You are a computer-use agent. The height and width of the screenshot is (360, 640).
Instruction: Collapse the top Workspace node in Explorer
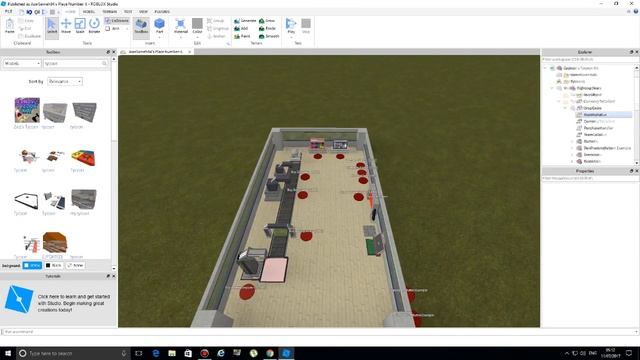(546, 68)
